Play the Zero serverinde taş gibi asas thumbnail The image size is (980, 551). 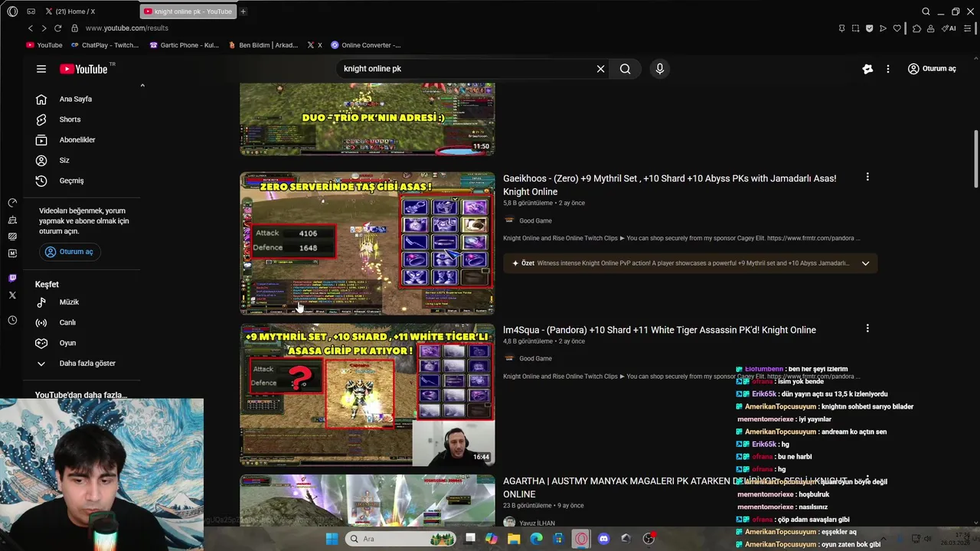[x=367, y=243]
